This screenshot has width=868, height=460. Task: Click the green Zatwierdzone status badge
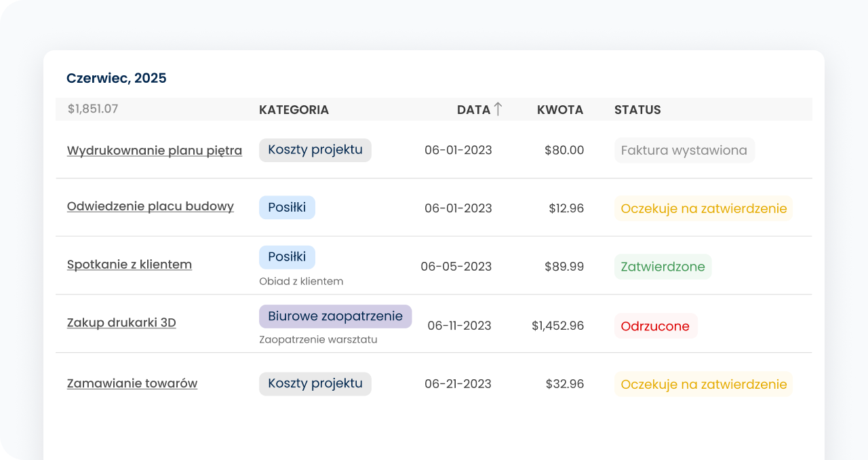coord(662,267)
